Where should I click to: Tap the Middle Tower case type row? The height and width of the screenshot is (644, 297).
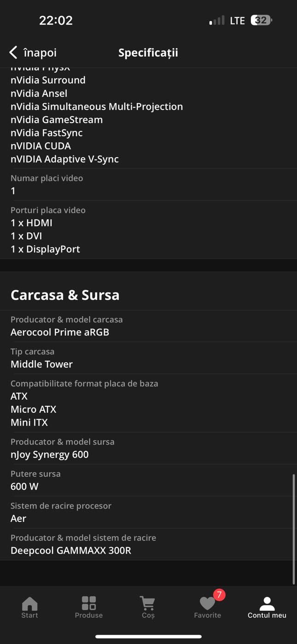click(148, 358)
